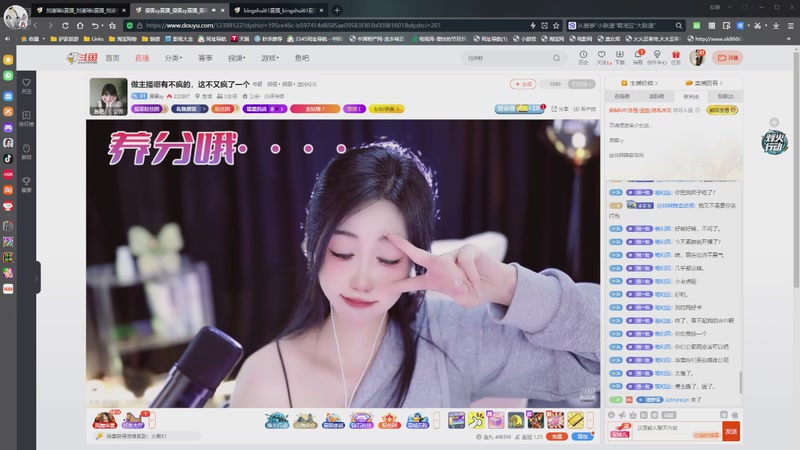Open the 烽火行动 side banner badge
This screenshot has height=450, width=800.
(x=774, y=142)
